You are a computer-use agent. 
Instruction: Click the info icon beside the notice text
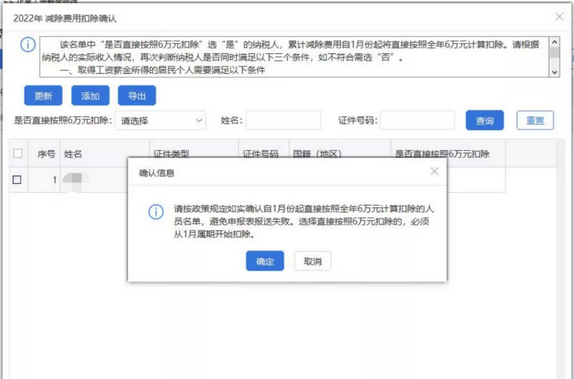click(28, 45)
